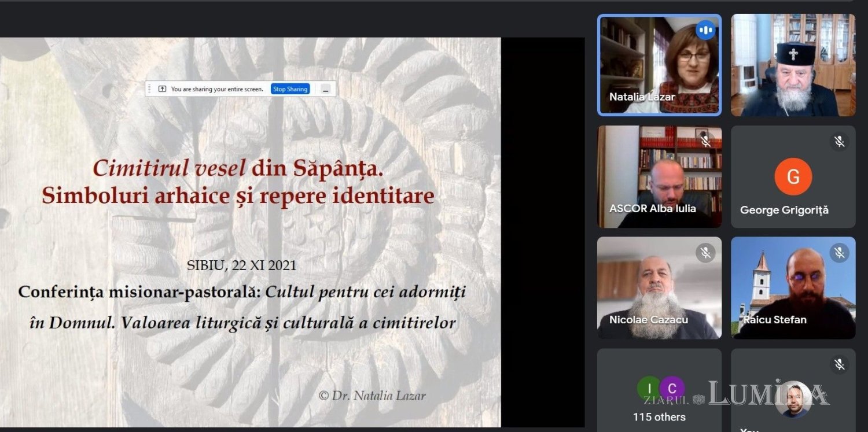Viewport: 868px width, 432px height.
Task: Select Natalia Lazar's video tile
Action: (x=659, y=65)
